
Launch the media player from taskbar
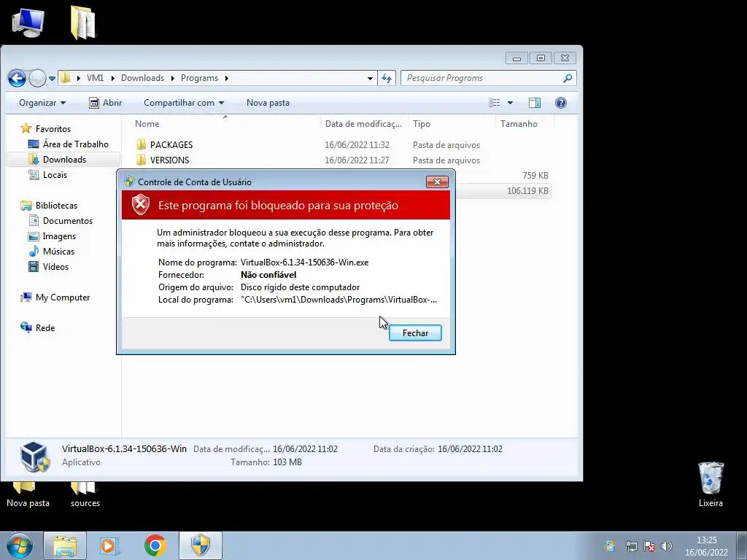click(109, 545)
